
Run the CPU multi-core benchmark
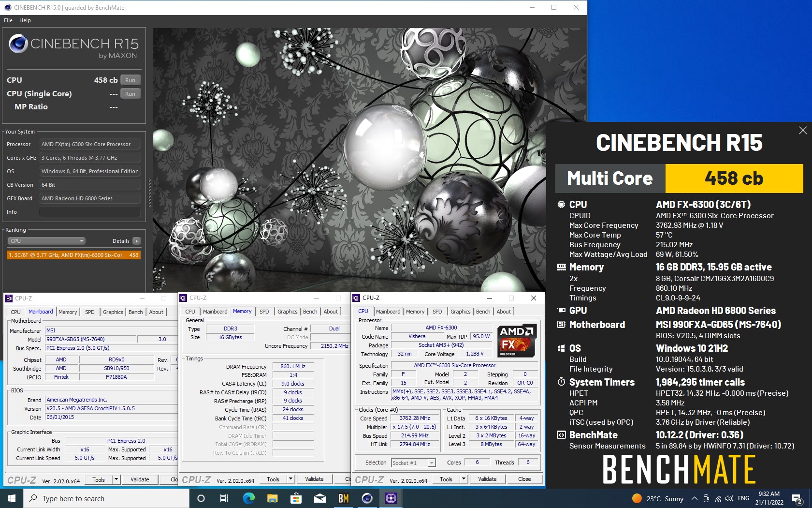(130, 80)
